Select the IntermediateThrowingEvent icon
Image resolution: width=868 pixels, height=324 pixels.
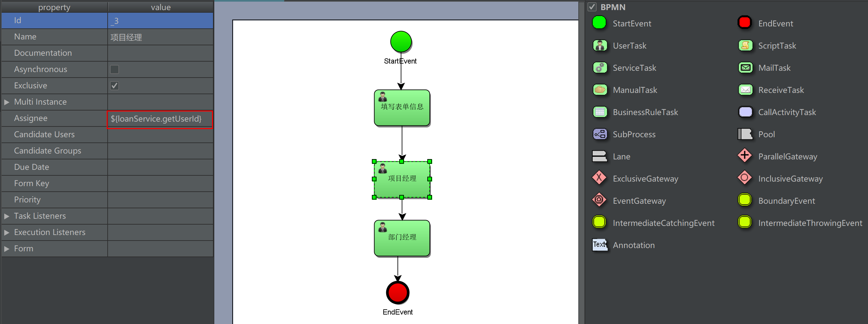(x=745, y=222)
